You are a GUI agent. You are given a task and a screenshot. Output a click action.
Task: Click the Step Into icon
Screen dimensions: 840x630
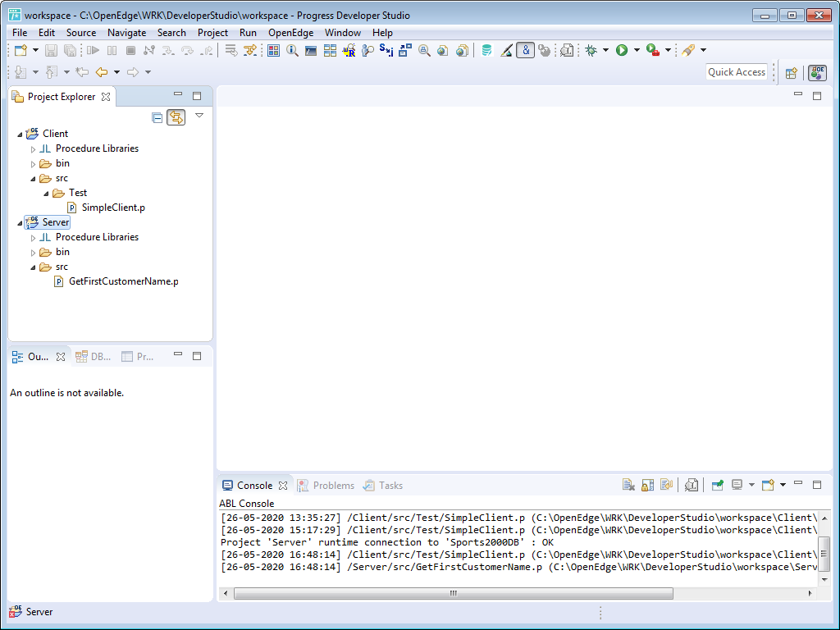168,50
